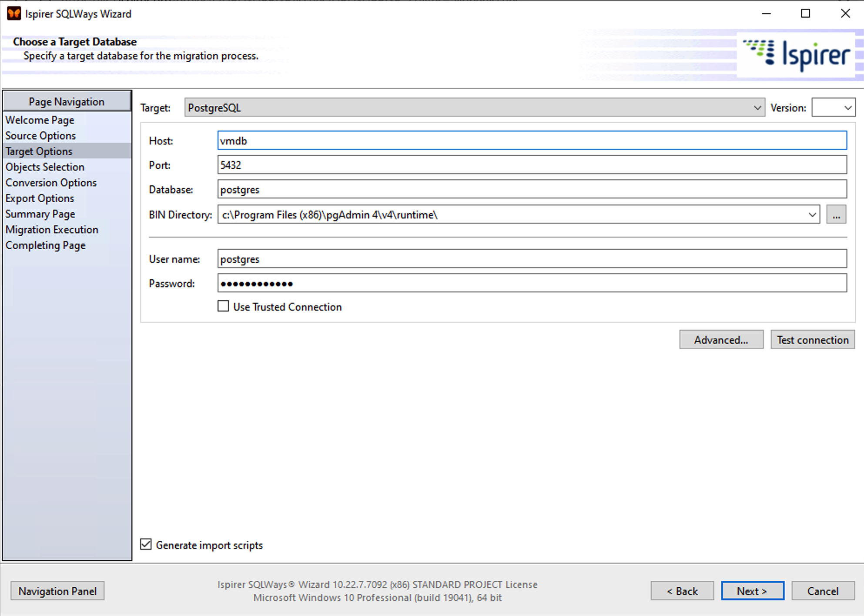Click the Ispirer logo in the header
Viewport: 864px width, 616px height.
tap(797, 55)
